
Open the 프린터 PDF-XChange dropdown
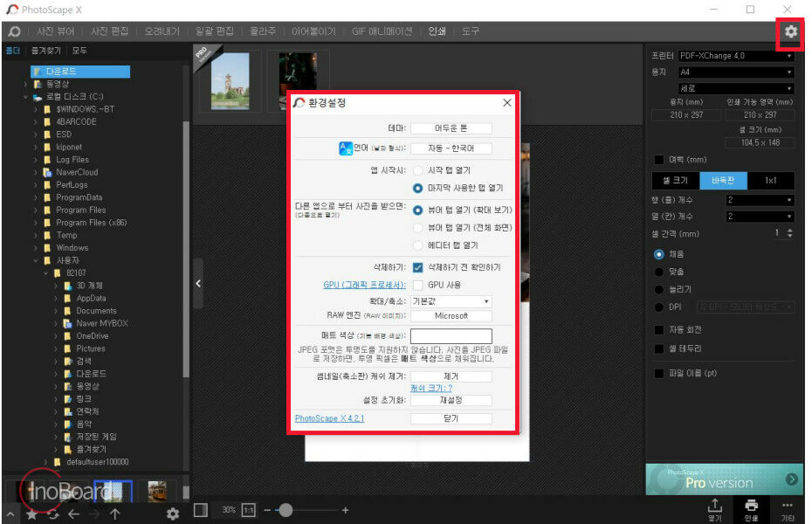736,55
